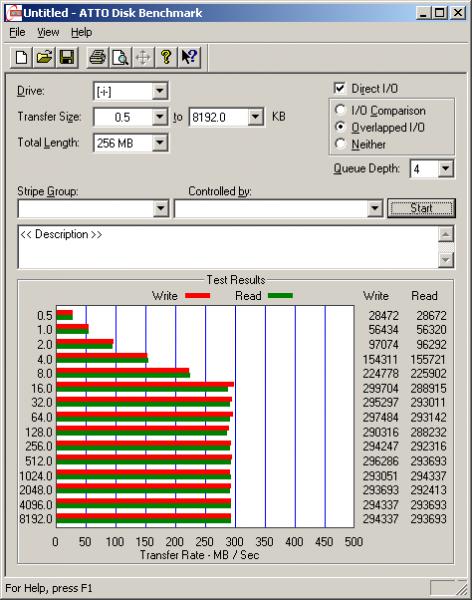
Task: Click the window resize grip
Action: (x=462, y=589)
